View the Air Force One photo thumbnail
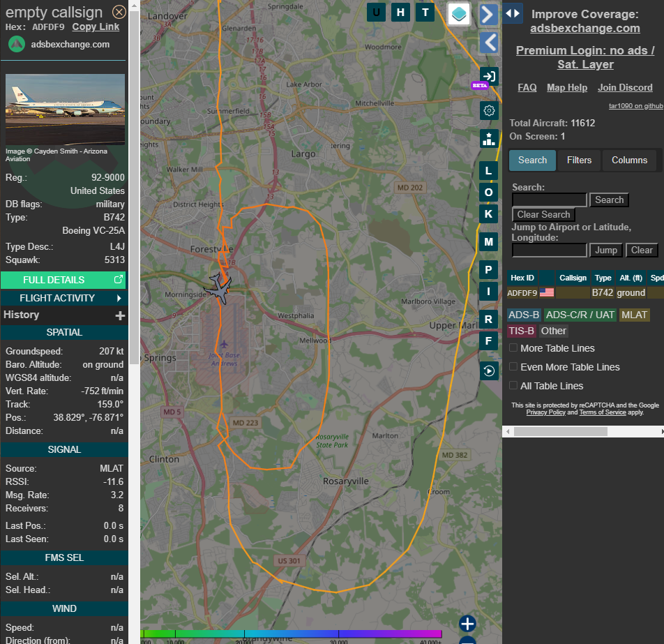The image size is (664, 644). pyautogui.click(x=66, y=110)
